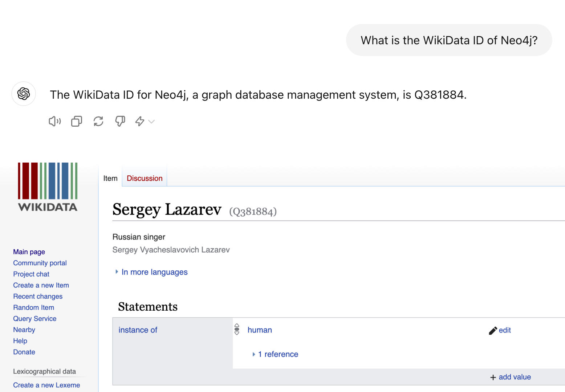Open Recent changes in the sidebar
Image resolution: width=565 pixels, height=392 pixels.
[38, 297]
